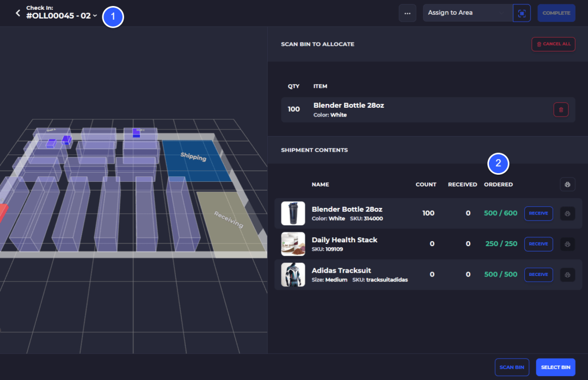Click the 500 / 600 ordered value
The width and height of the screenshot is (588, 380).
(500, 213)
